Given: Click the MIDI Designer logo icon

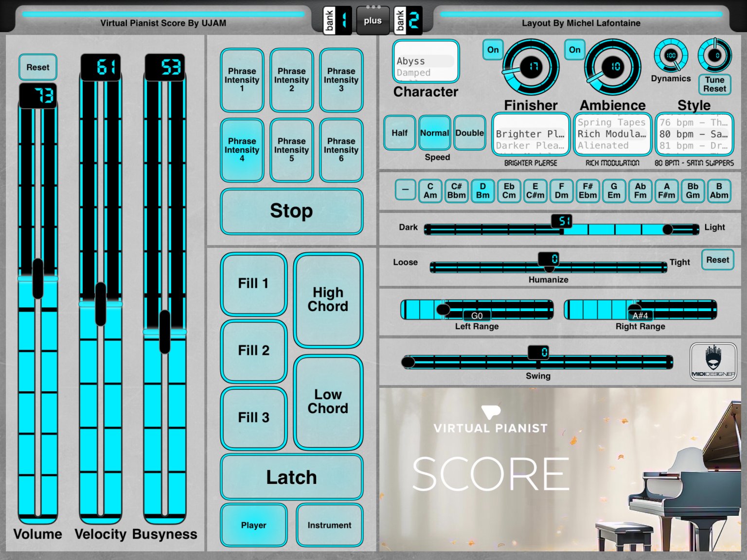Looking at the screenshot, I should click(x=713, y=361).
